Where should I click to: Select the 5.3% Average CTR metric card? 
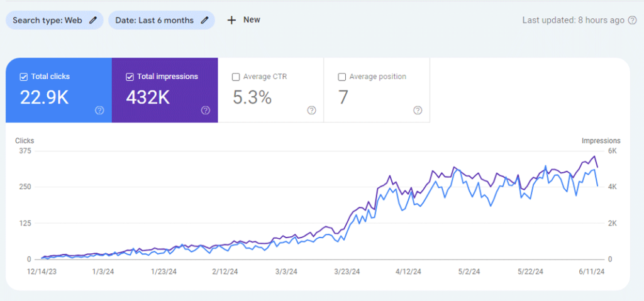click(x=270, y=90)
